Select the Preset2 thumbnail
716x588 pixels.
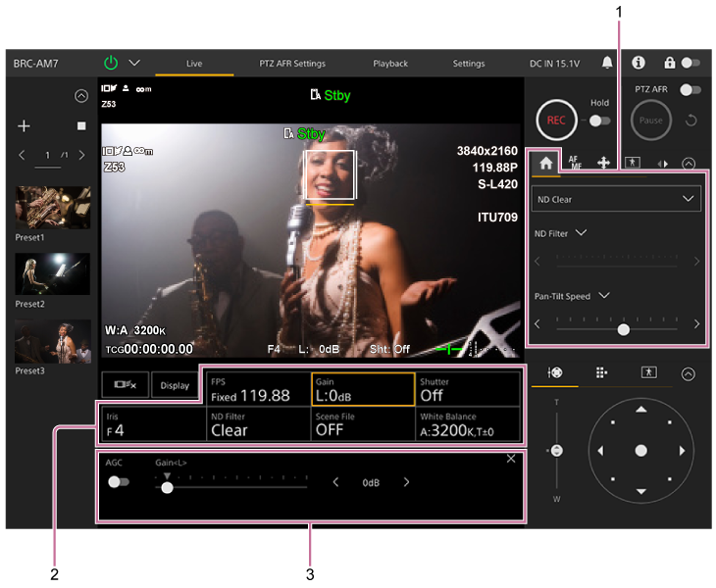pyautogui.click(x=52, y=274)
